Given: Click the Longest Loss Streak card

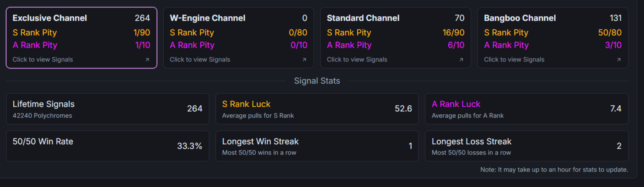Looking at the screenshot, I should pyautogui.click(x=526, y=146).
